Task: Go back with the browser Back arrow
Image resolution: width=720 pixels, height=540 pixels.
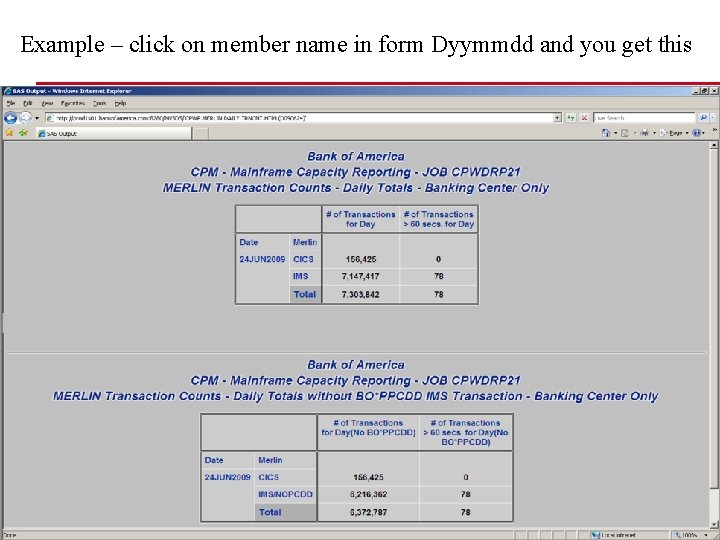Action: 10,118
